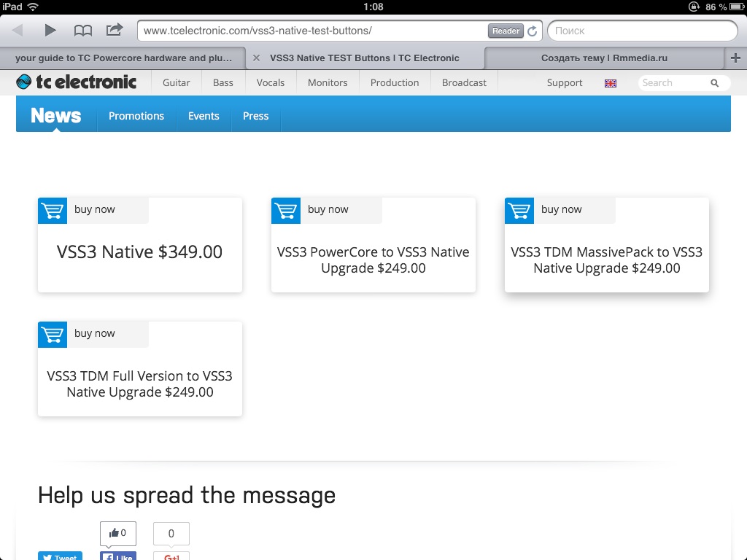Tap the Safari forward arrow
Screen dimensions: 747x560
pos(50,31)
